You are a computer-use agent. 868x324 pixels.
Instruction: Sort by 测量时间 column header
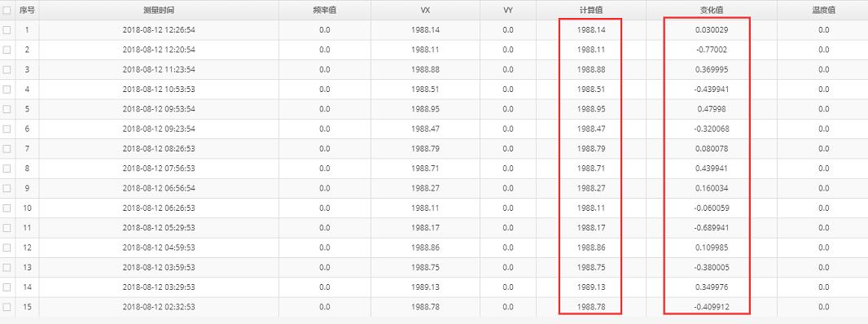(159, 10)
